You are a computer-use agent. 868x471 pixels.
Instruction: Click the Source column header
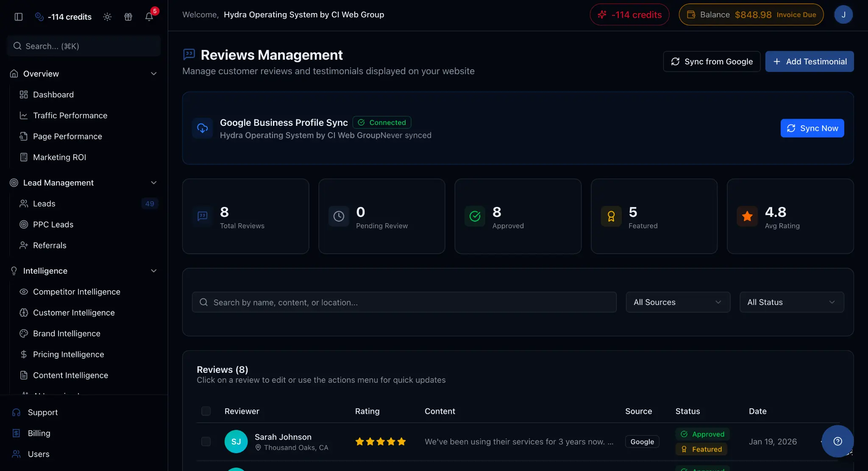(638, 411)
